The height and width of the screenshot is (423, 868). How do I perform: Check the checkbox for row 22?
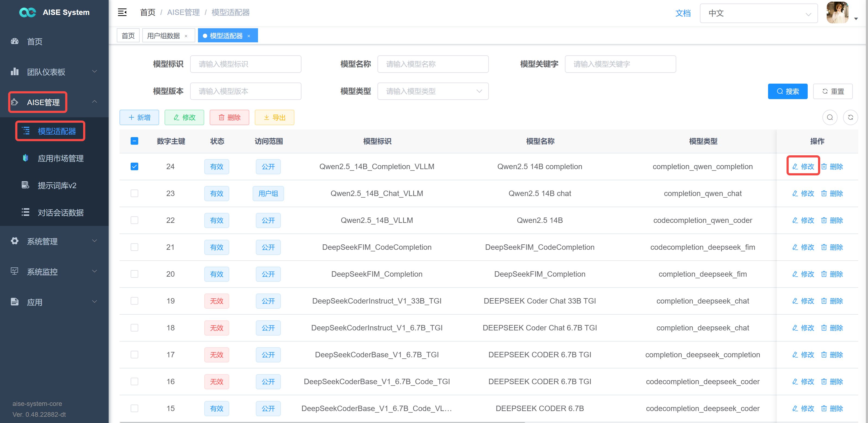point(134,220)
